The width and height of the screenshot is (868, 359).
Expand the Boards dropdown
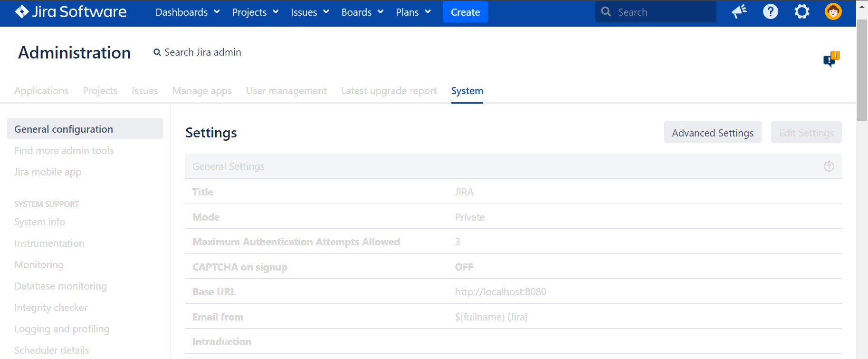click(x=362, y=12)
